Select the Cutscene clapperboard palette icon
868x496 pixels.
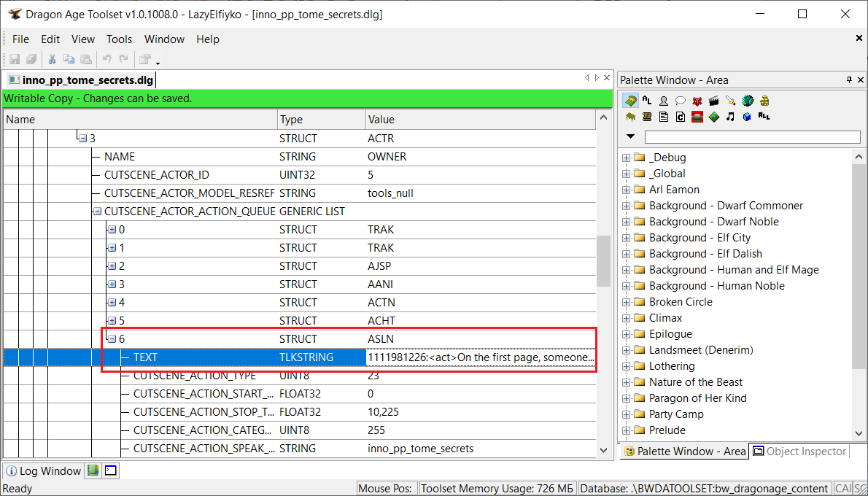coord(714,101)
